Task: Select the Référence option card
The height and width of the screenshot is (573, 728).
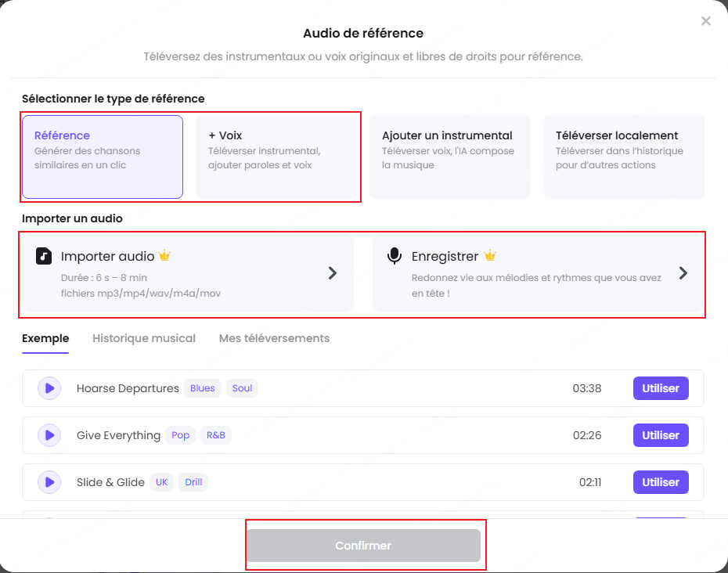Action: [102, 157]
